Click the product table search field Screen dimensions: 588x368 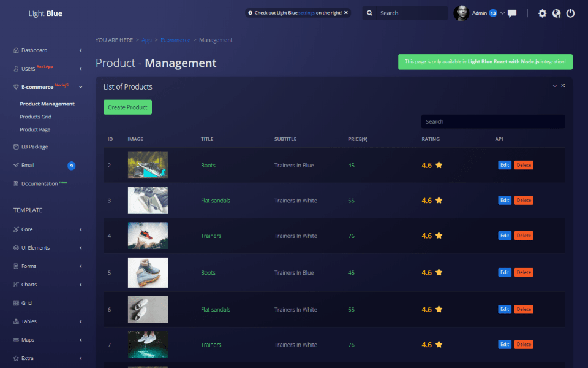pos(492,121)
